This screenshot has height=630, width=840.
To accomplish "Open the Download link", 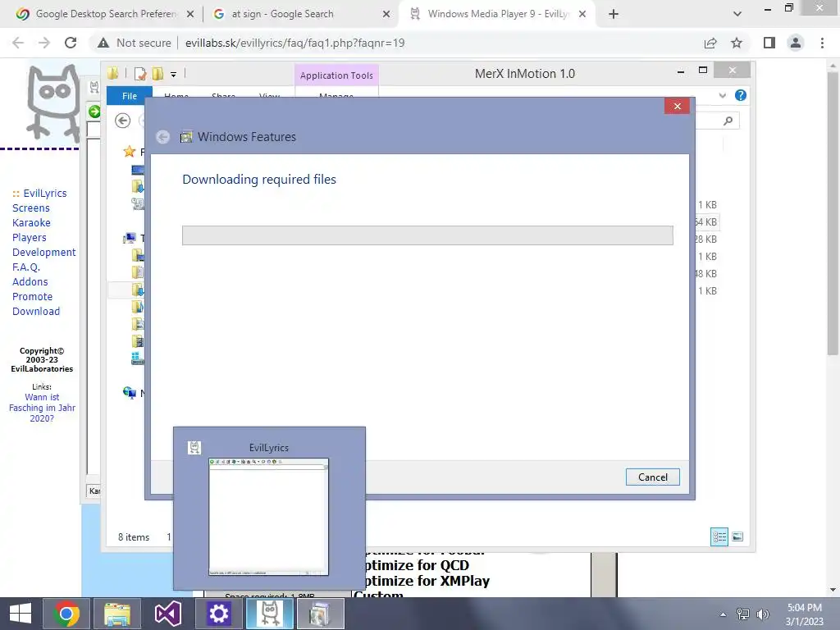I will point(36,311).
